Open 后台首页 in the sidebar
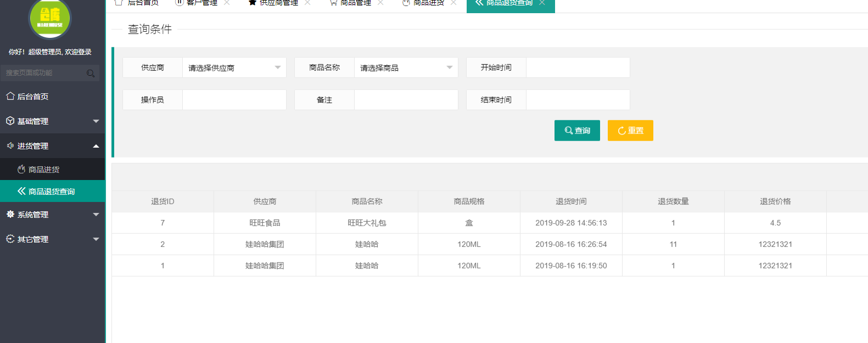This screenshot has height=343, width=868. (x=52, y=96)
